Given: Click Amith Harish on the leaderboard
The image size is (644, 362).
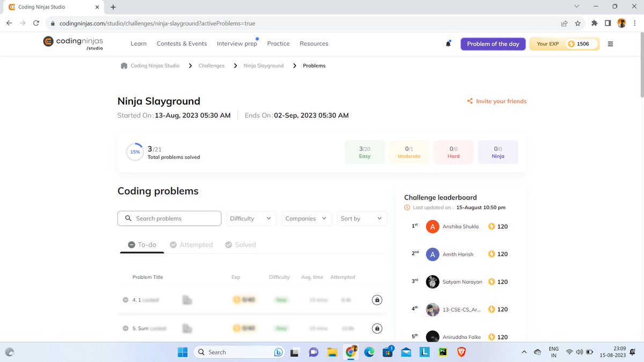Looking at the screenshot, I should pos(458,254).
